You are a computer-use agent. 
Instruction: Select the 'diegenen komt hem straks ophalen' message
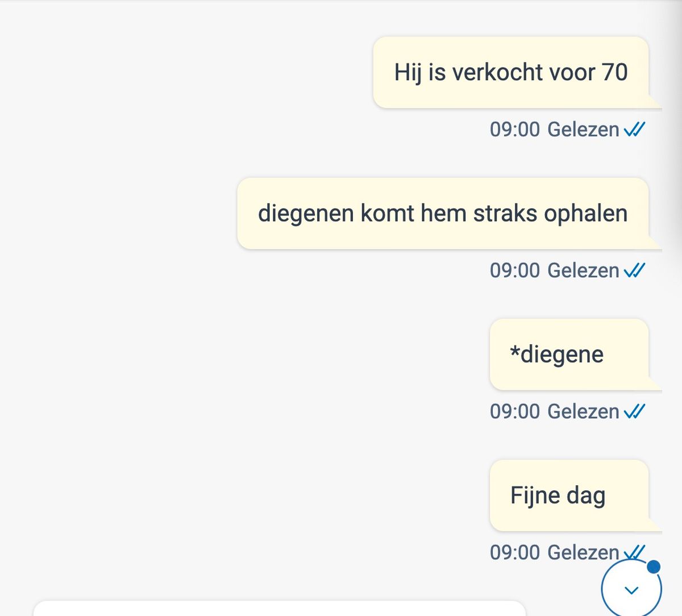(x=443, y=213)
